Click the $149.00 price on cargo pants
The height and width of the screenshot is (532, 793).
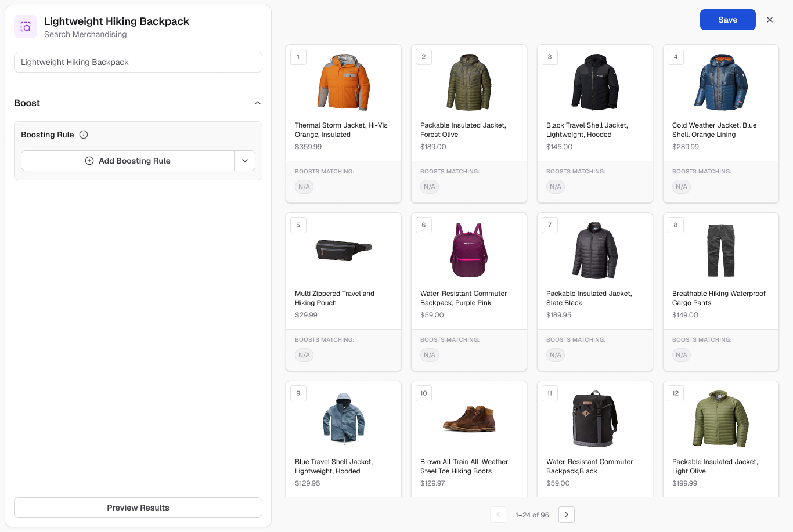pos(685,315)
